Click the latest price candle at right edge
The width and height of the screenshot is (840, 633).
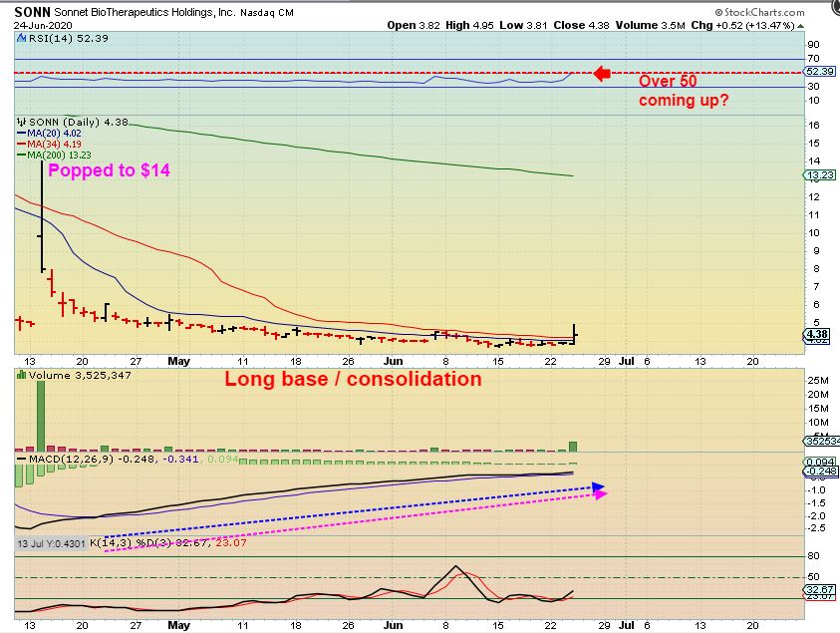[x=574, y=334]
